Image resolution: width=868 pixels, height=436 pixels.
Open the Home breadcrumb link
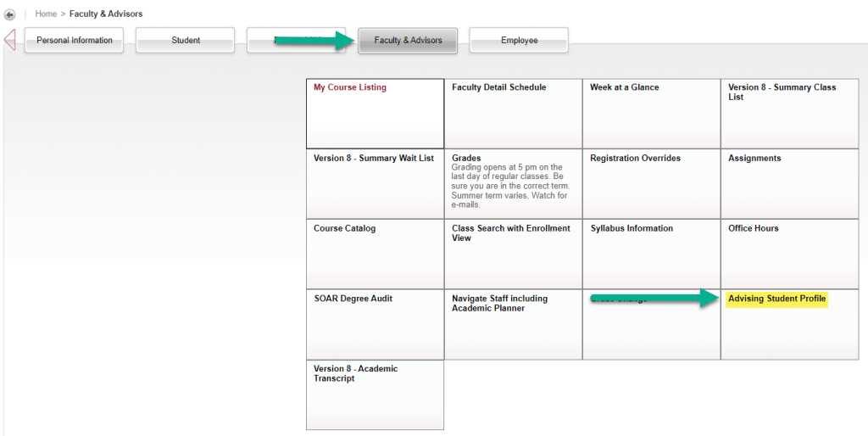tap(46, 14)
